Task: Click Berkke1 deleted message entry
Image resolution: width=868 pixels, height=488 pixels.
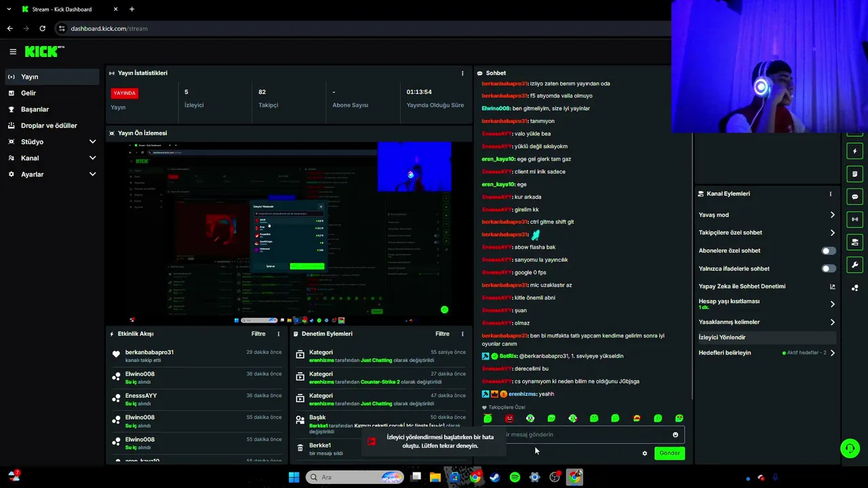Action: coord(381,449)
